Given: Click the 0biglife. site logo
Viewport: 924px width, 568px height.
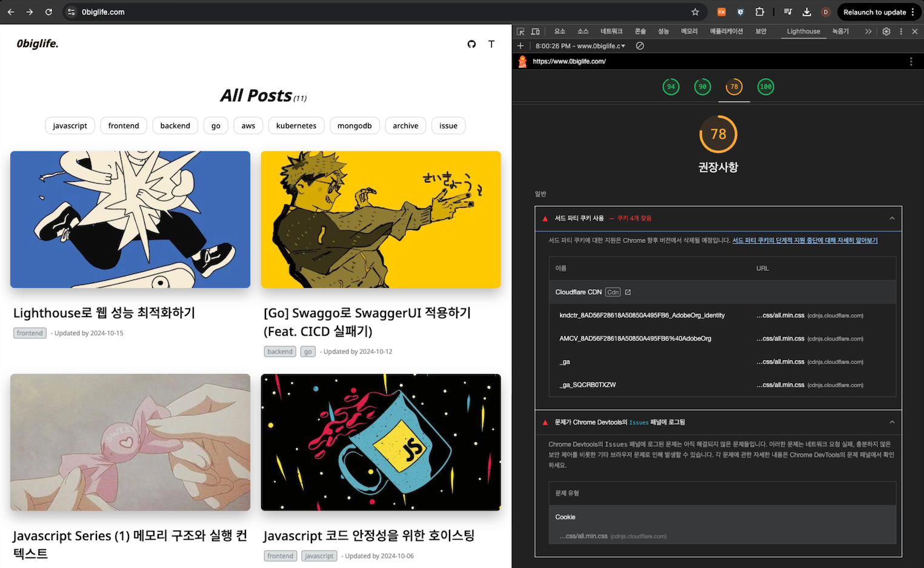Looking at the screenshot, I should pos(38,44).
